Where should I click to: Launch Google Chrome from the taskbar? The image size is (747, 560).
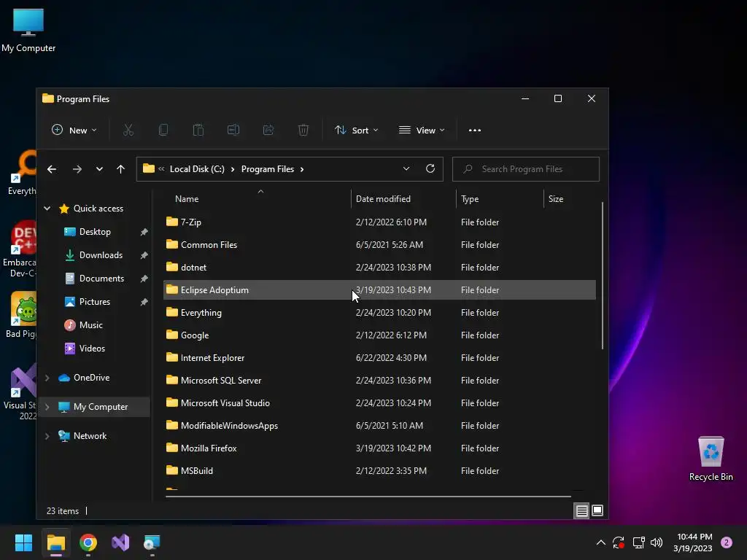[88, 542]
